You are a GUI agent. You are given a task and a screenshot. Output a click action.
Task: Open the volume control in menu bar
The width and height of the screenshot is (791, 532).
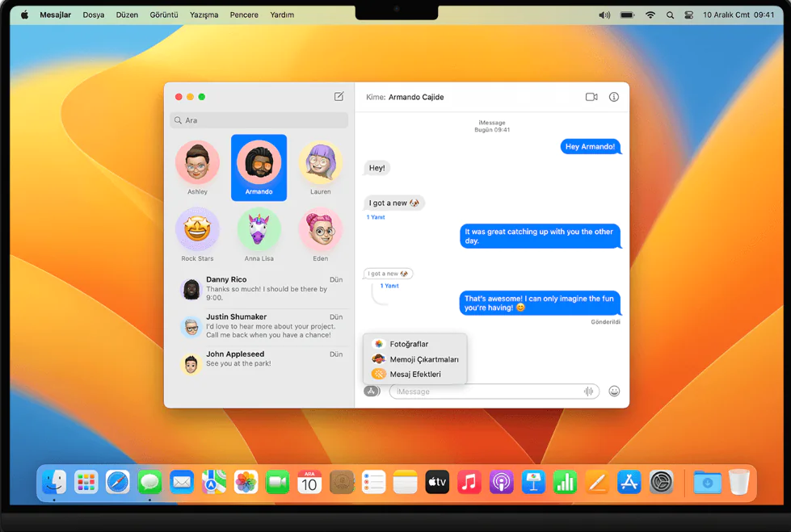pyautogui.click(x=604, y=15)
